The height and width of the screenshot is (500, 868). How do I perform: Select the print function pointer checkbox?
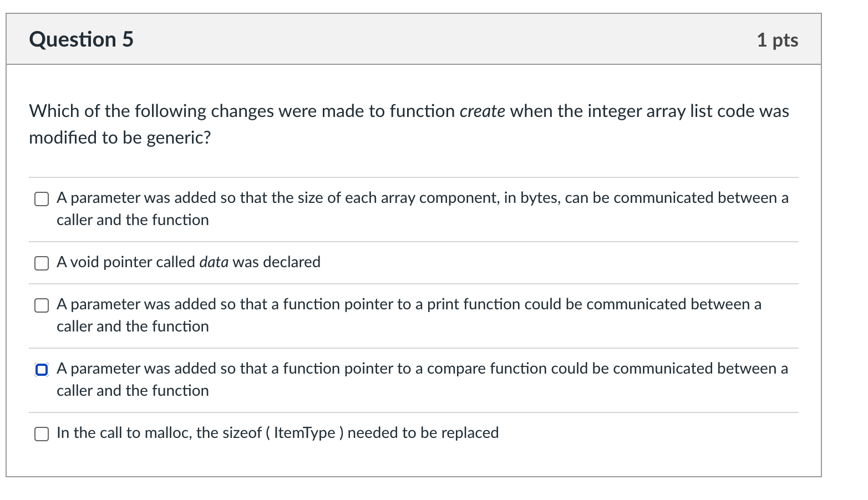tap(42, 305)
